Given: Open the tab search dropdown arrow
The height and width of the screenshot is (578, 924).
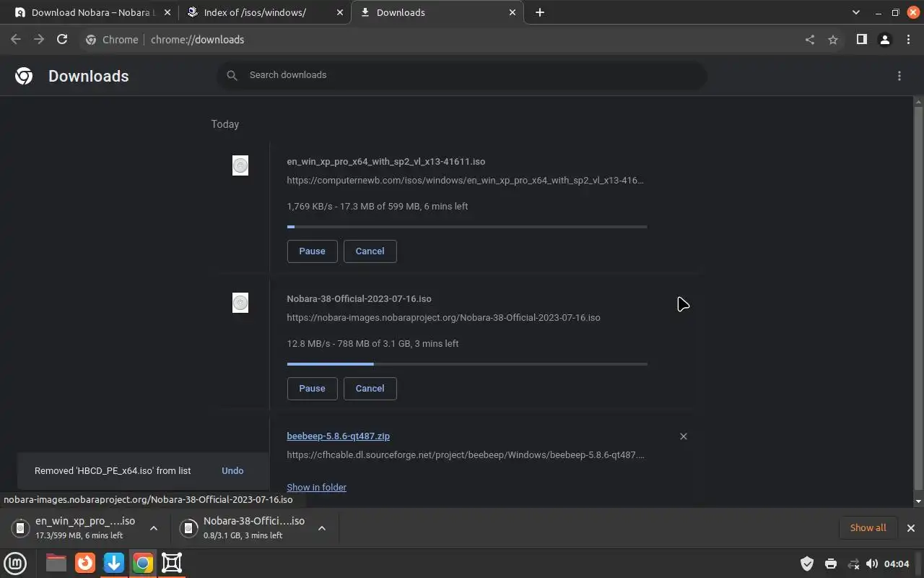Looking at the screenshot, I should click(x=856, y=12).
